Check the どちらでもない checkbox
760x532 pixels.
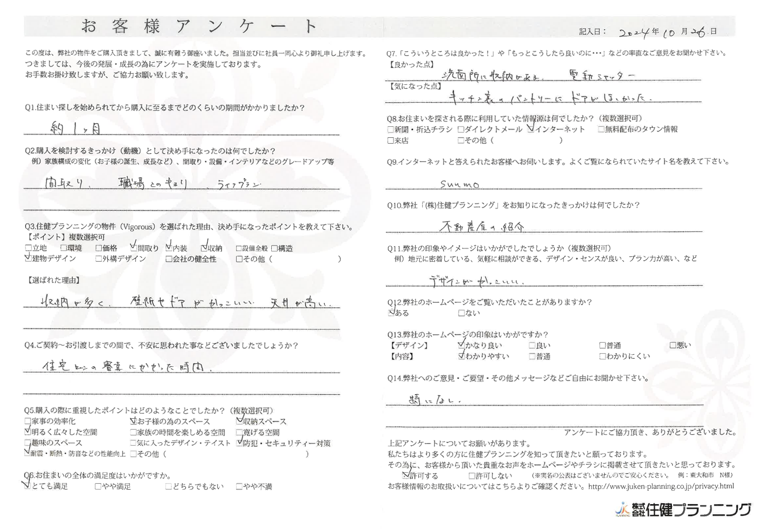pyautogui.click(x=169, y=487)
